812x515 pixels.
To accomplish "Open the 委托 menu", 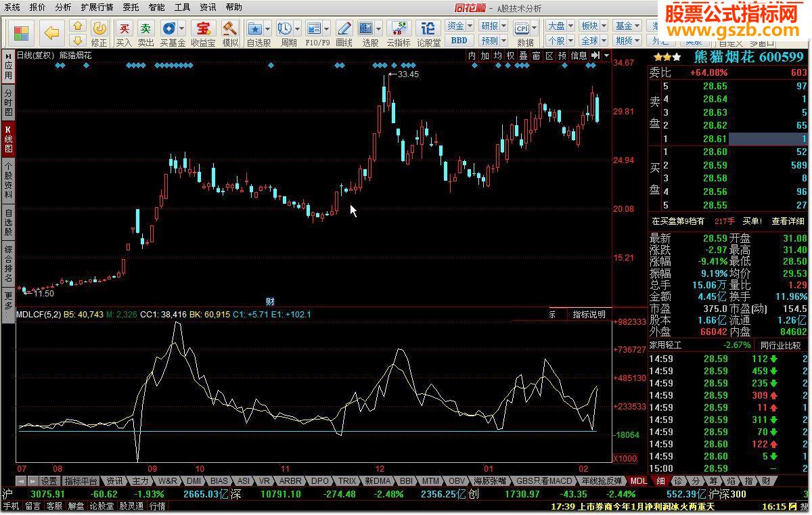I will click(x=131, y=7).
